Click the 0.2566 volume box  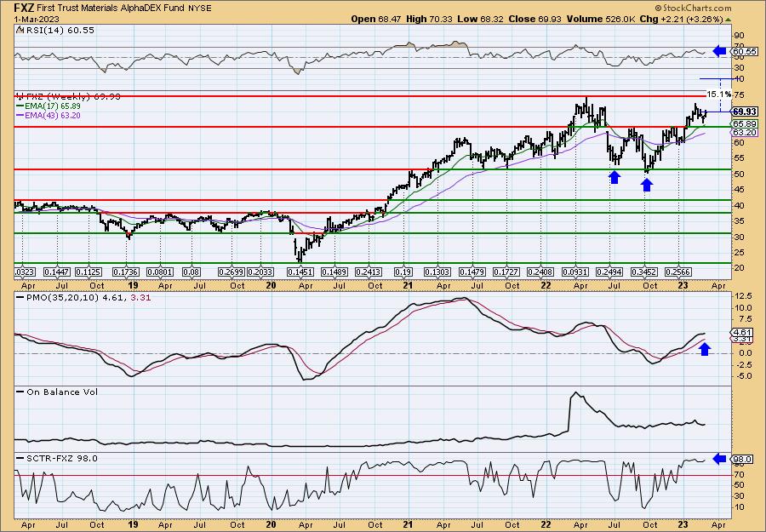(x=679, y=272)
